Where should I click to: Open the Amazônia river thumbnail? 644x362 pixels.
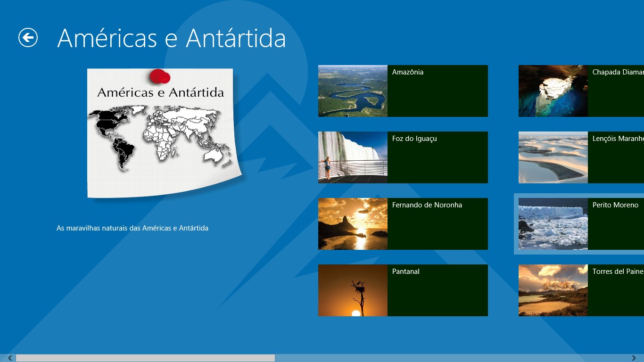pos(353,91)
